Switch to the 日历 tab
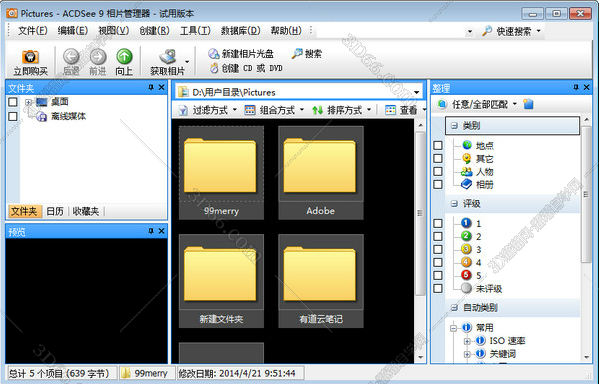The height and width of the screenshot is (384, 599). click(55, 211)
